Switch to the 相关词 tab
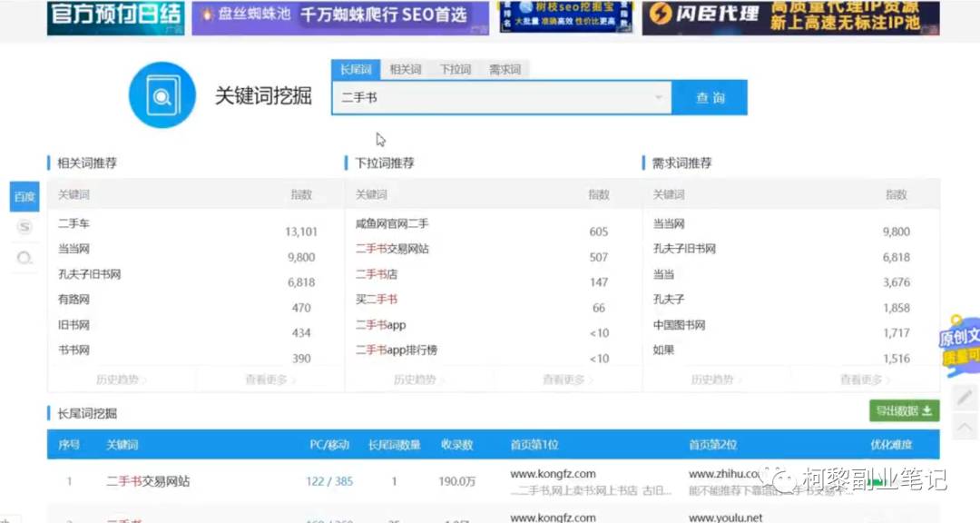Screen dimensions: 980x523 point(405,69)
